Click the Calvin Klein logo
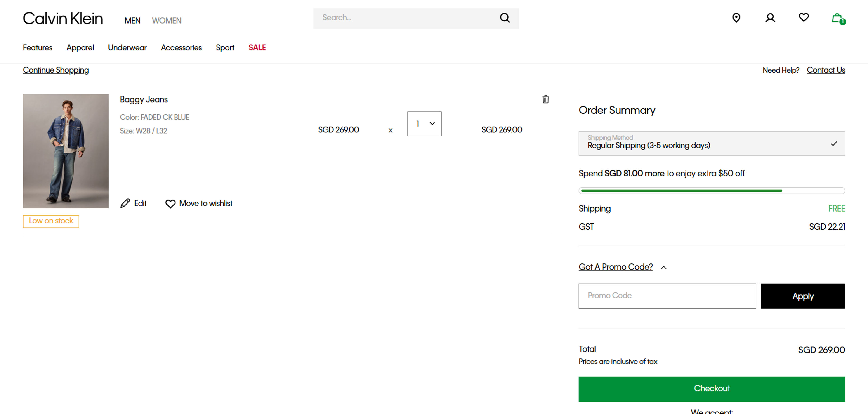Viewport: 868px width, 414px height. (x=63, y=19)
